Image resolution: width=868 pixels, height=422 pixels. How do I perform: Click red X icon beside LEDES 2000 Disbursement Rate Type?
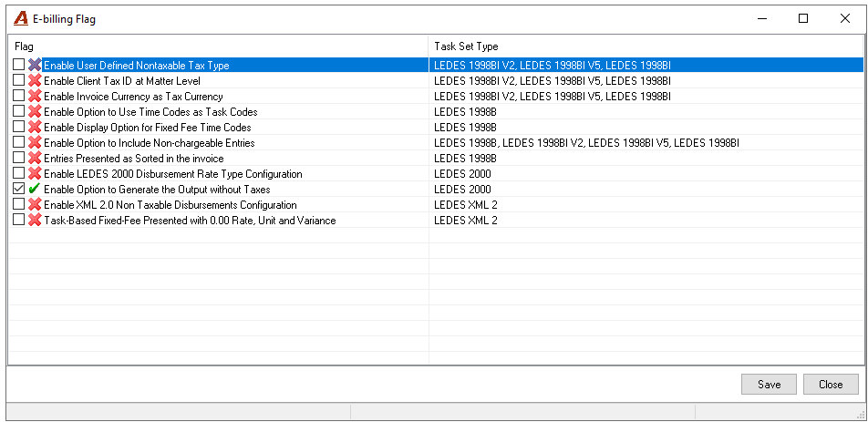(x=35, y=174)
